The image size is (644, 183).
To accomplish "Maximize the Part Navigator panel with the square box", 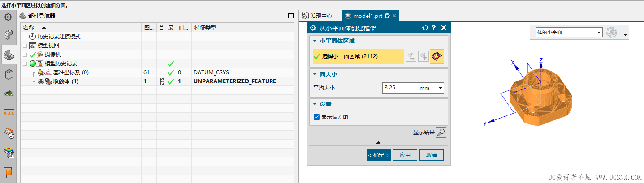I will click(x=291, y=16).
